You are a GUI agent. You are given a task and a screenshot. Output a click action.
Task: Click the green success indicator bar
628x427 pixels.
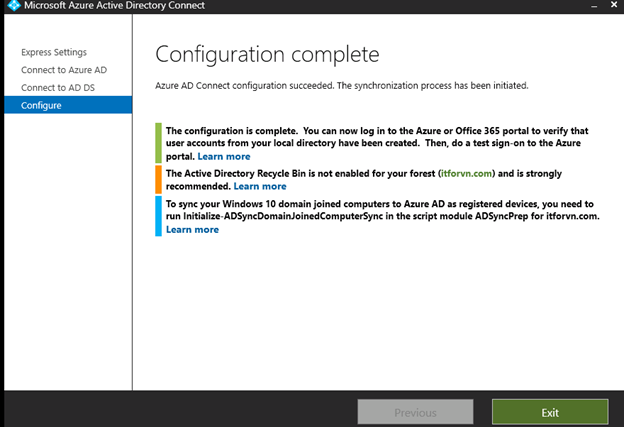pyautogui.click(x=158, y=143)
